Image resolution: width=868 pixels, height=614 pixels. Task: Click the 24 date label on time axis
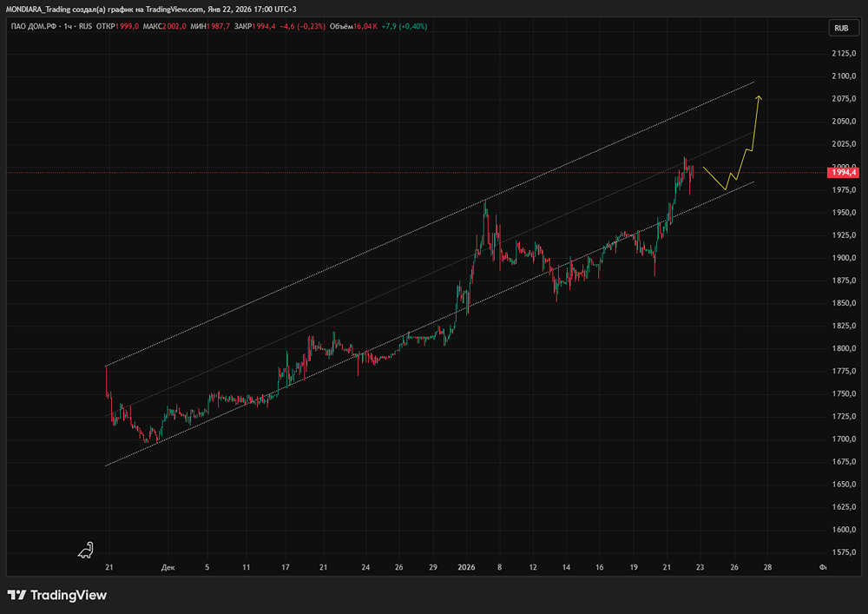(366, 567)
